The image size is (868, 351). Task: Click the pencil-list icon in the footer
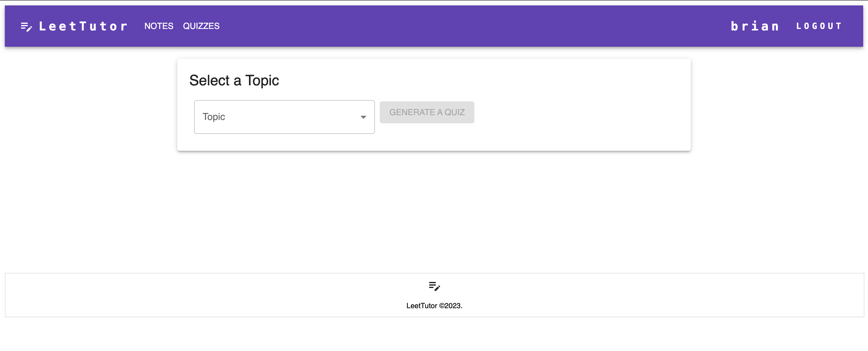point(434,286)
